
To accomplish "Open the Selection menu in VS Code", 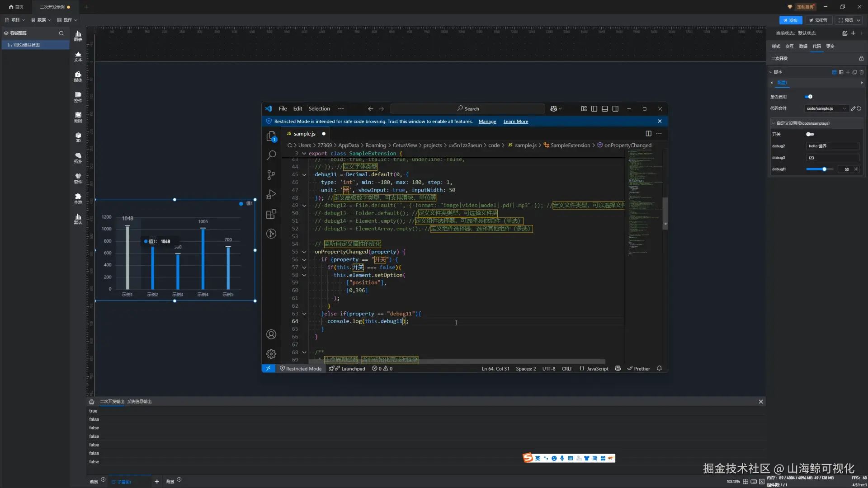I will tap(319, 109).
